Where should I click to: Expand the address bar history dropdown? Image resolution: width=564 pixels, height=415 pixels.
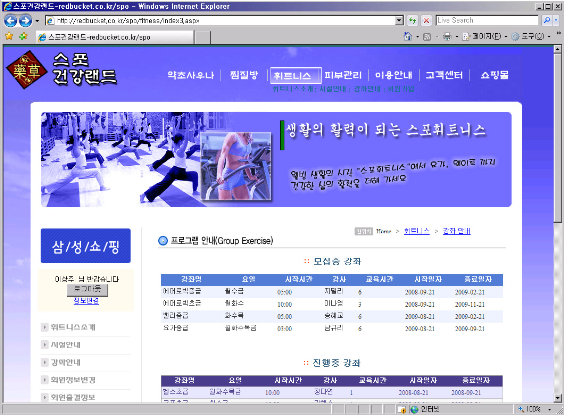tap(399, 20)
